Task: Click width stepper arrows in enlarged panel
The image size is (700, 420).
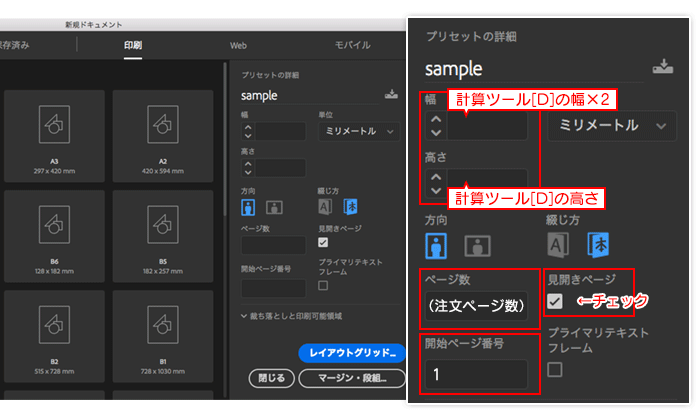Action: (435, 125)
